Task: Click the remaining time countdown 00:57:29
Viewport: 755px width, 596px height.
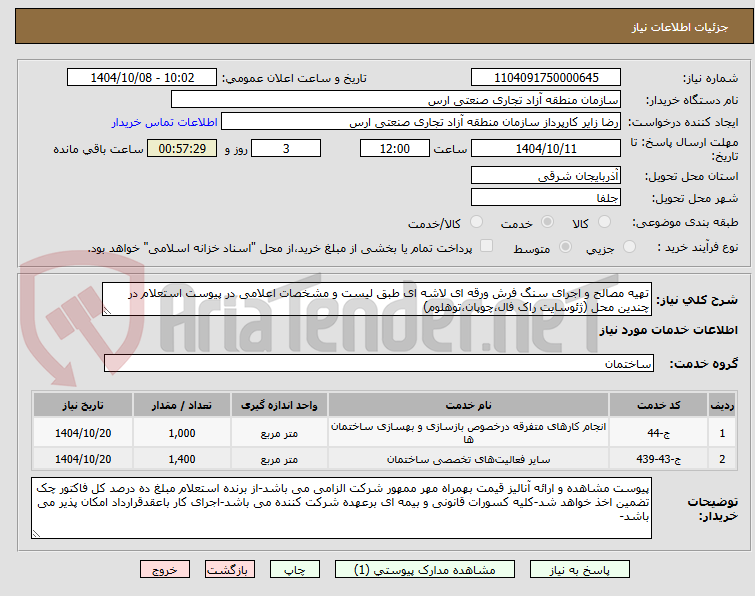Action: (182, 148)
